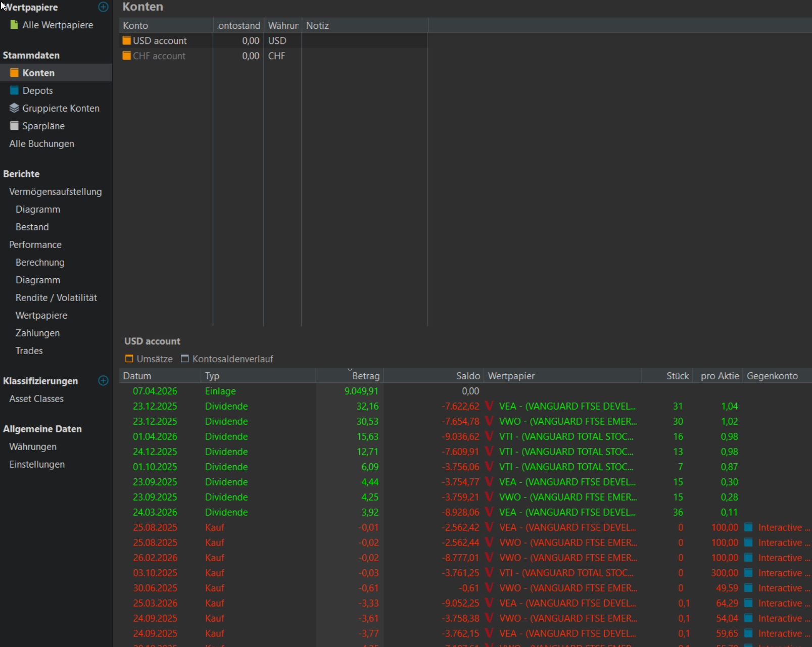Go to Einstellungen
The image size is (812, 647).
click(x=37, y=464)
